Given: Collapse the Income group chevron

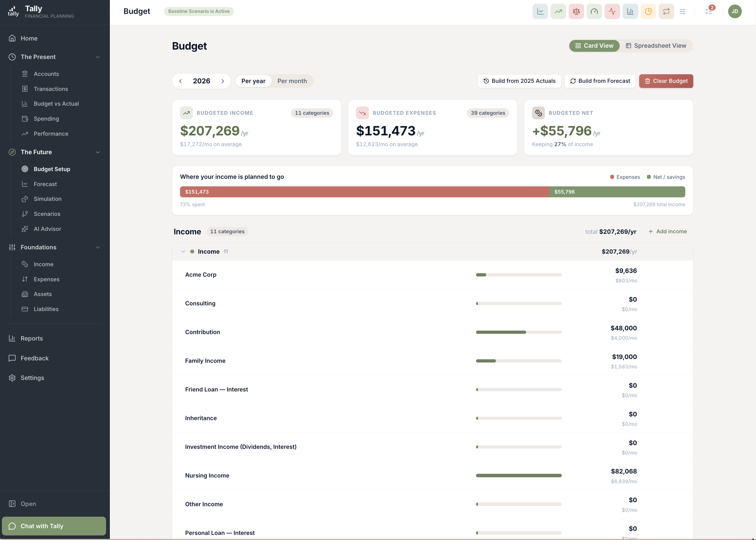Looking at the screenshot, I should click(183, 251).
